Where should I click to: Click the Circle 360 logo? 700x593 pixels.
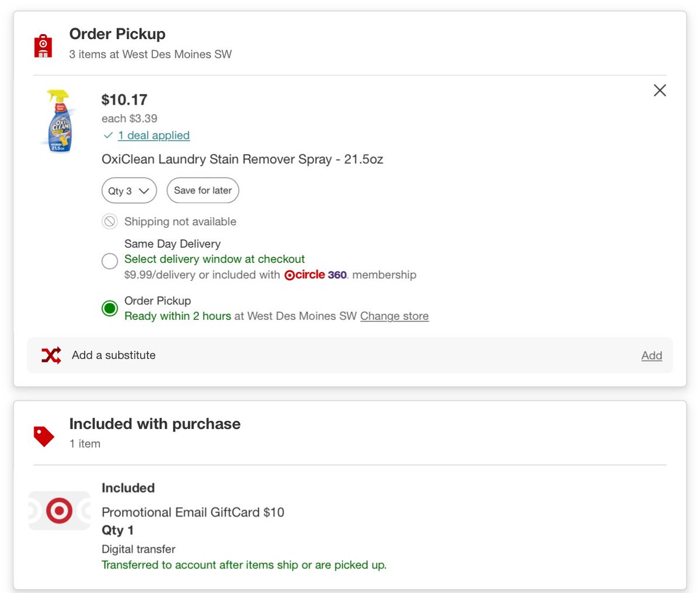click(316, 275)
